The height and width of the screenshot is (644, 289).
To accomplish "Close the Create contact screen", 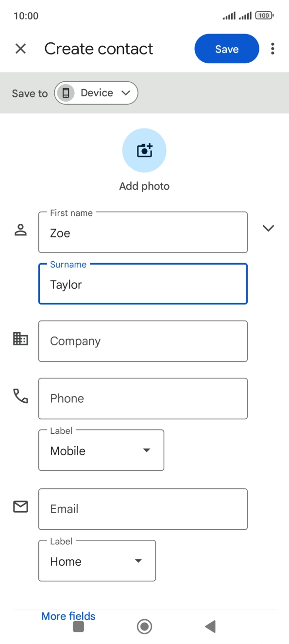I will [x=21, y=49].
